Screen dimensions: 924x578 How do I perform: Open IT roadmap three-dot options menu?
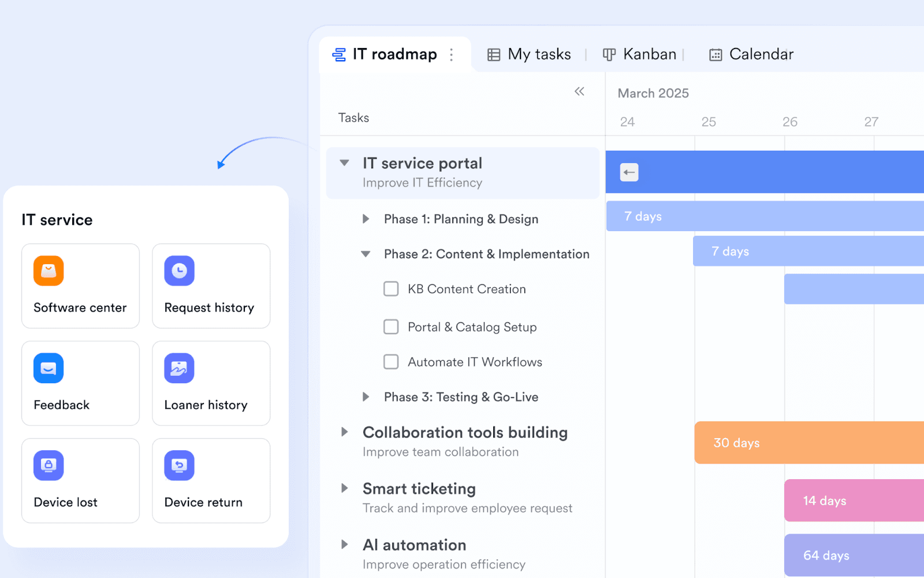(x=452, y=54)
